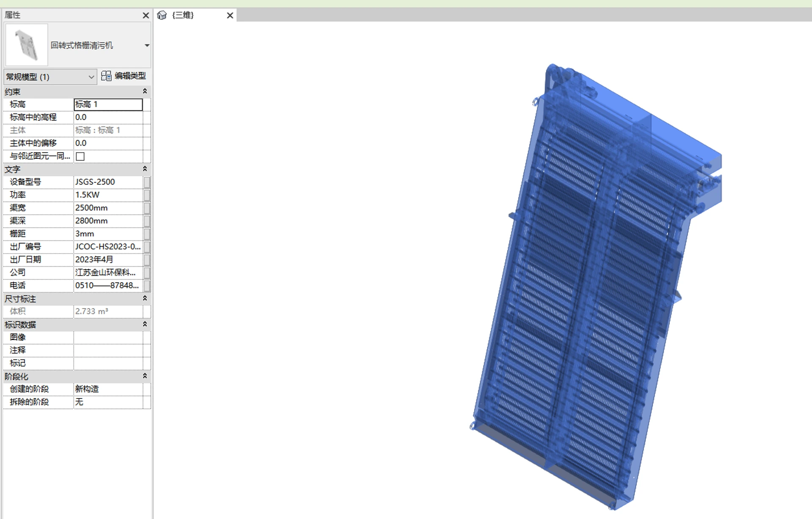Click the small button beside 功率 value

(147, 195)
